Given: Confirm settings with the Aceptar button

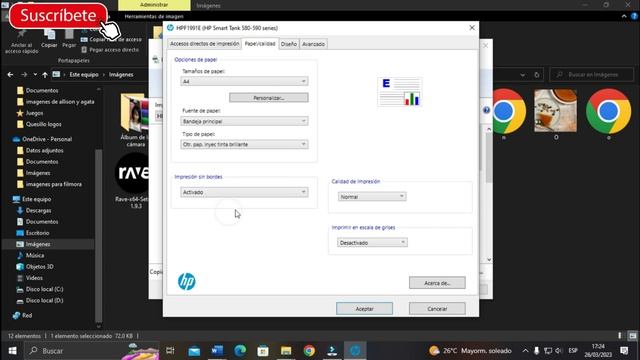Looking at the screenshot, I should (x=364, y=309).
